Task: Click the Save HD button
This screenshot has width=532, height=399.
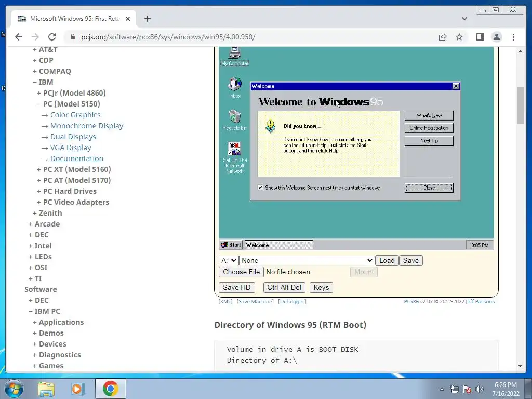Action: [x=236, y=287]
